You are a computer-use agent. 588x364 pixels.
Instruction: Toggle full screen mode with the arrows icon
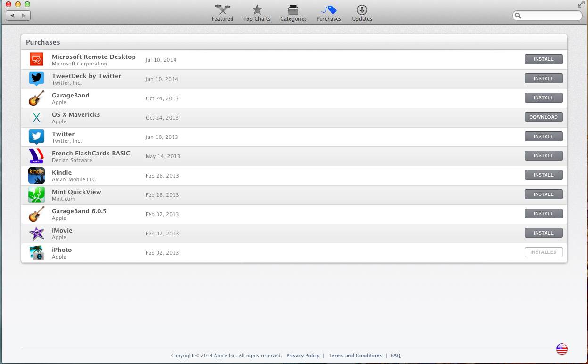[581, 4]
